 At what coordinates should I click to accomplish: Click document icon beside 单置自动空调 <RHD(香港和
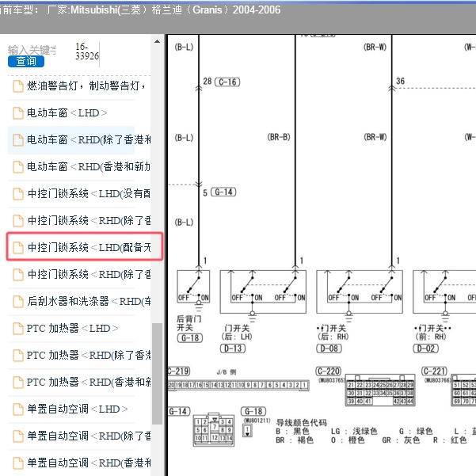(18, 463)
